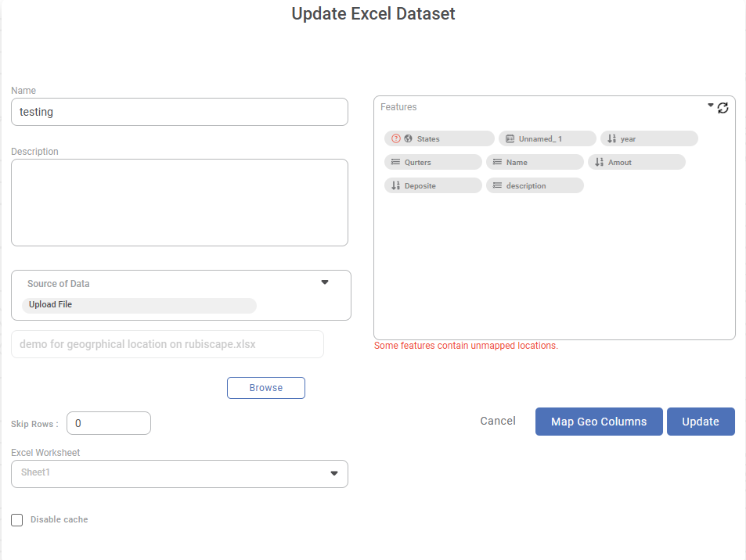Click the numeric icon on Amout feature

599,162
